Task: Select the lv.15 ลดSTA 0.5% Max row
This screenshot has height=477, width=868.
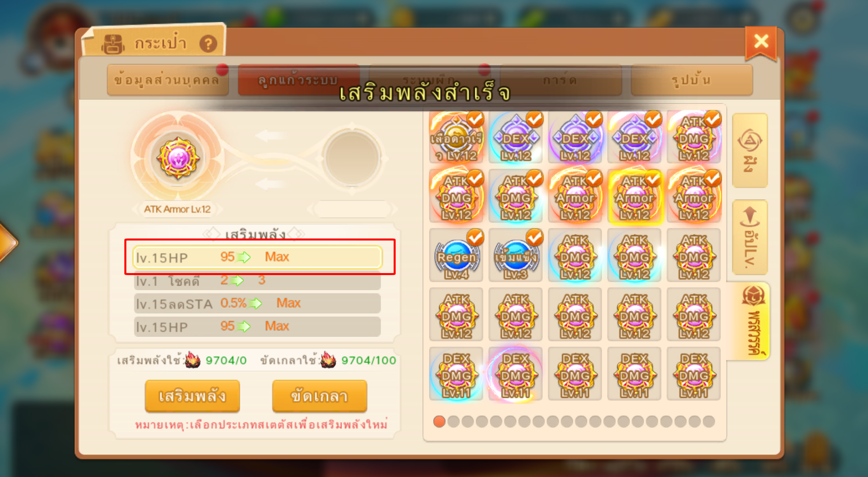Action: click(257, 303)
